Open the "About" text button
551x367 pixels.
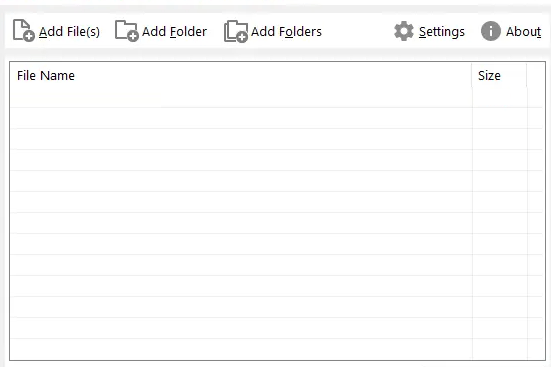tap(523, 32)
